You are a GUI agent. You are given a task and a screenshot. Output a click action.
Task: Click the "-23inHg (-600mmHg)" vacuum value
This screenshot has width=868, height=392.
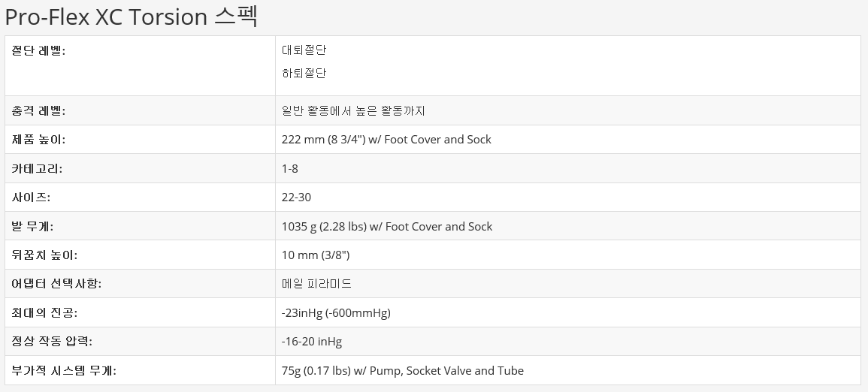pyautogui.click(x=336, y=312)
